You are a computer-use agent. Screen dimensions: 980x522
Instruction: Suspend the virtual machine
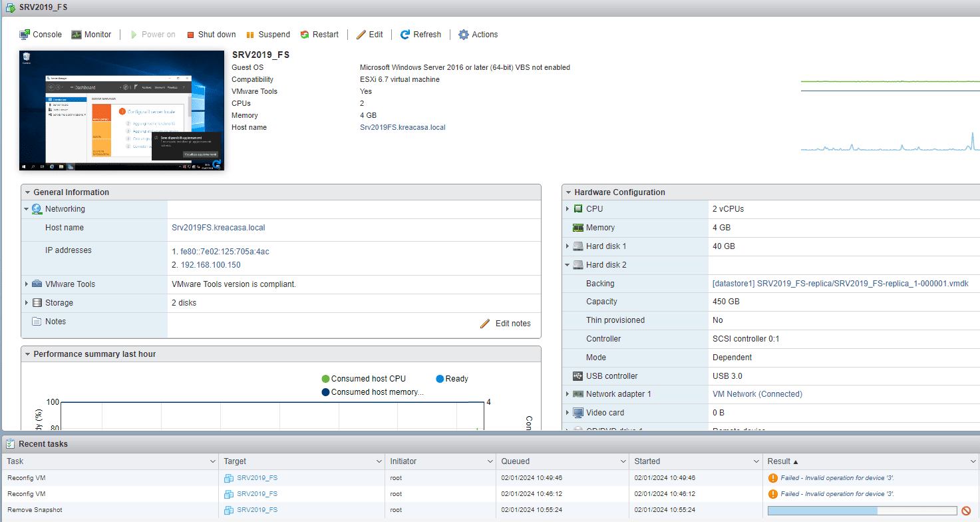pyautogui.click(x=268, y=34)
